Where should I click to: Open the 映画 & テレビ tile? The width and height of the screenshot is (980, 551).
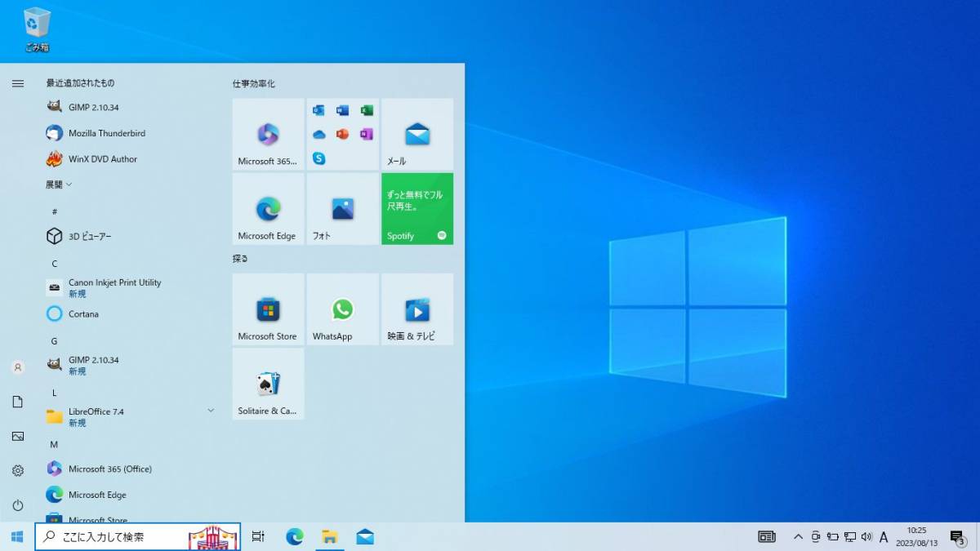click(417, 309)
